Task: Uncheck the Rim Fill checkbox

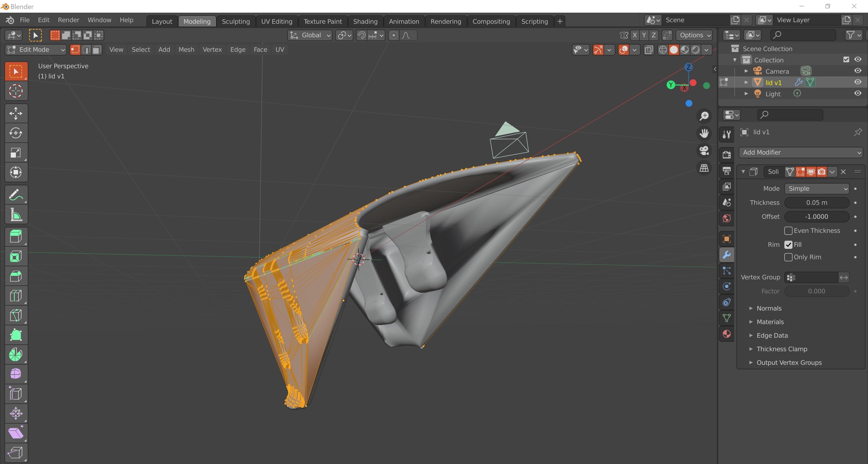Action: click(788, 245)
